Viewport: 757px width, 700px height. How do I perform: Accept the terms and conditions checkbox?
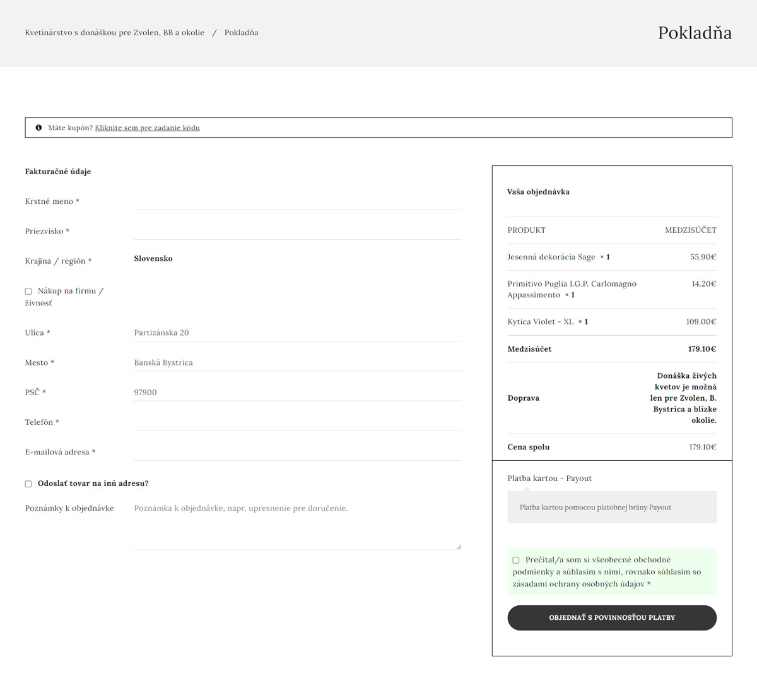(516, 560)
